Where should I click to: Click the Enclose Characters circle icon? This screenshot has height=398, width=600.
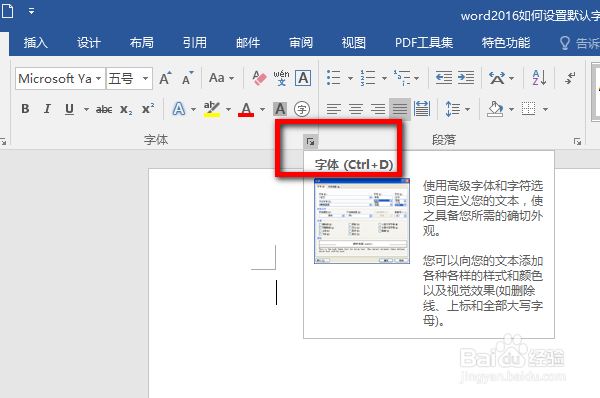302,109
